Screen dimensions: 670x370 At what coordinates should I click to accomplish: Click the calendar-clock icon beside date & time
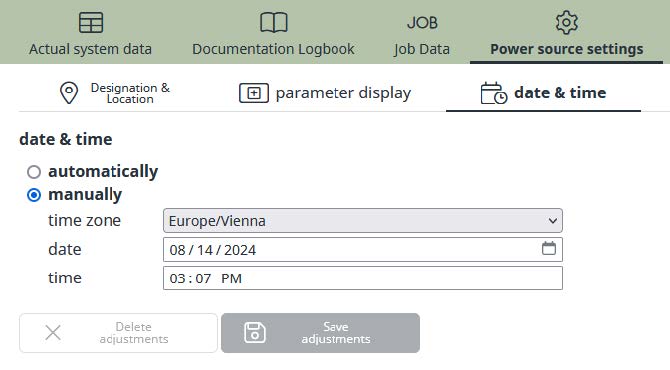point(494,93)
